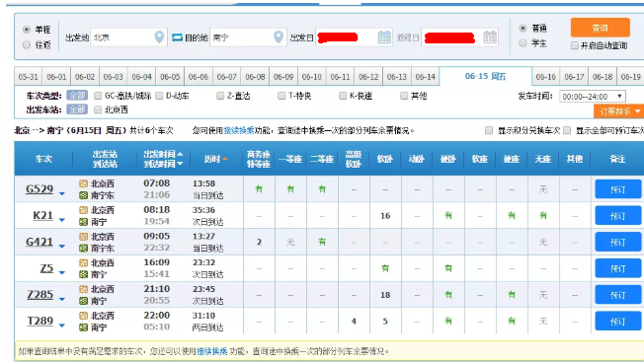Screen dimensions: 644x363
Task: Enable 开启自动查询 auto query checkbox
Action: [x=575, y=45]
